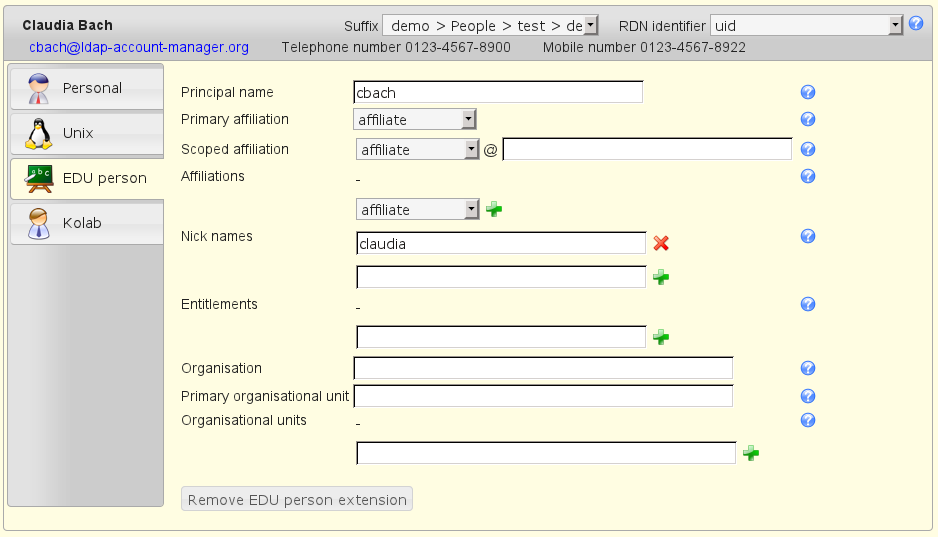This screenshot has width=938, height=537.
Task: Show help for Entitlements field
Action: coord(809,305)
